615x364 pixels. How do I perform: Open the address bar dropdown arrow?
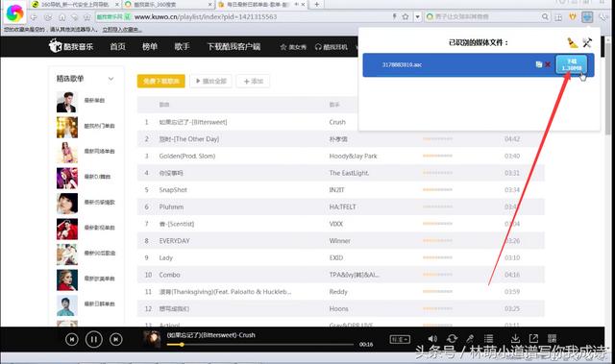(417, 16)
